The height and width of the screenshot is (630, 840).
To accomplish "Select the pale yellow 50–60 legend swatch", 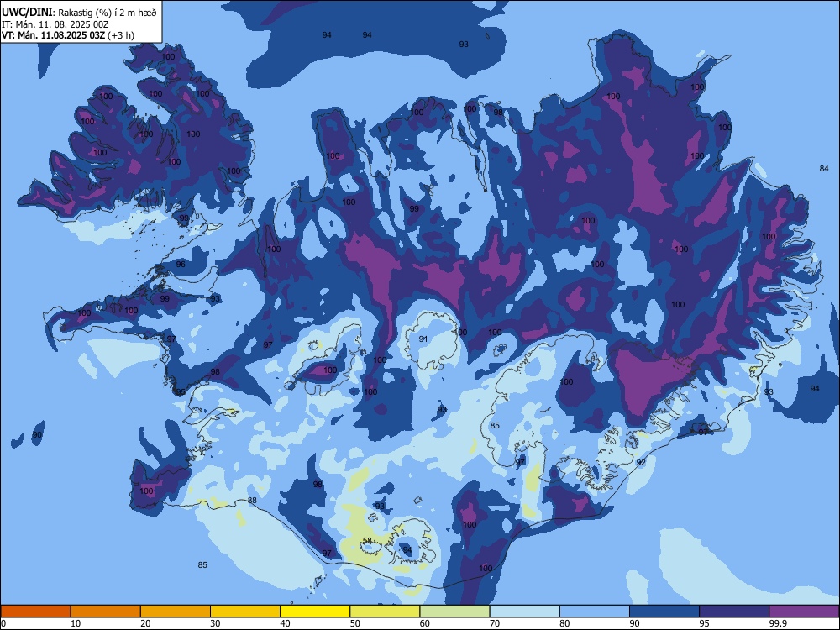I will (386, 612).
